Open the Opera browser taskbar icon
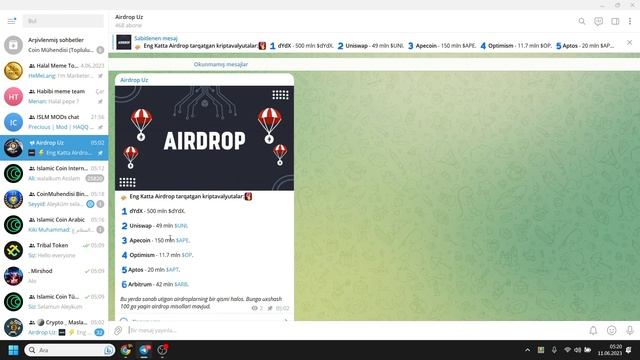Viewport: 640px width, 360px height. (162, 350)
